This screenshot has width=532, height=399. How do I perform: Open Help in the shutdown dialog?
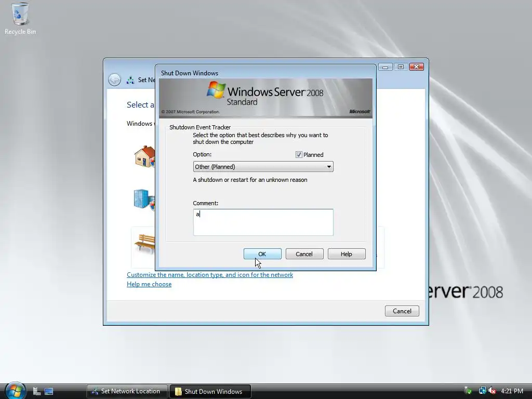pyautogui.click(x=347, y=254)
